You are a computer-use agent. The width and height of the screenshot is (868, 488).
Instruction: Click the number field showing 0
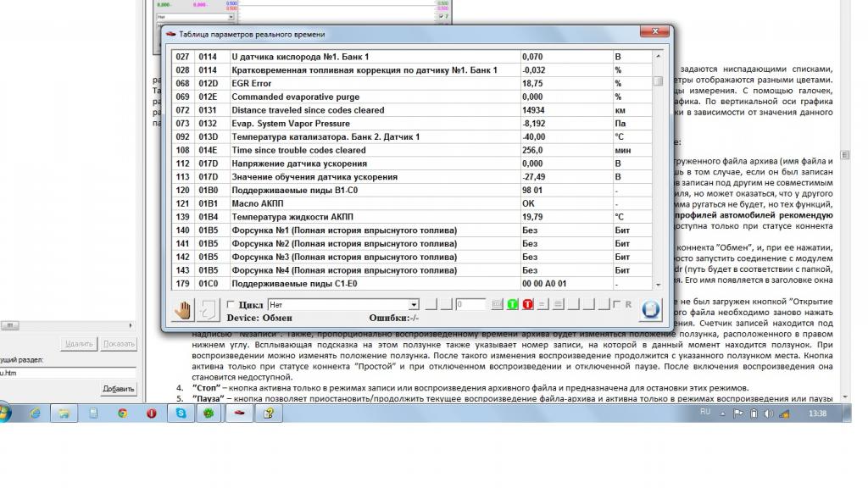(x=470, y=304)
